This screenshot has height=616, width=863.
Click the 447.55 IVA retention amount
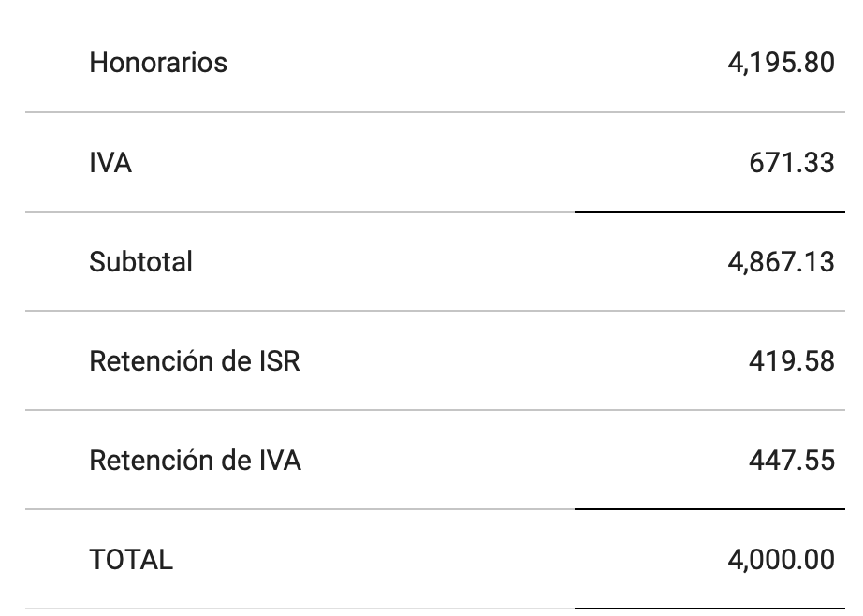pyautogui.click(x=792, y=461)
